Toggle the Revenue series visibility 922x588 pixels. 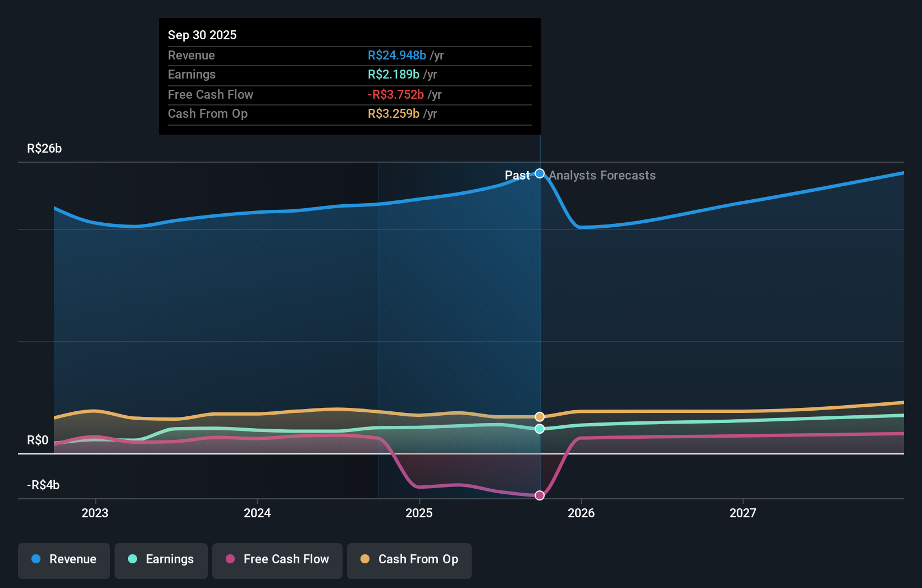tap(63, 560)
